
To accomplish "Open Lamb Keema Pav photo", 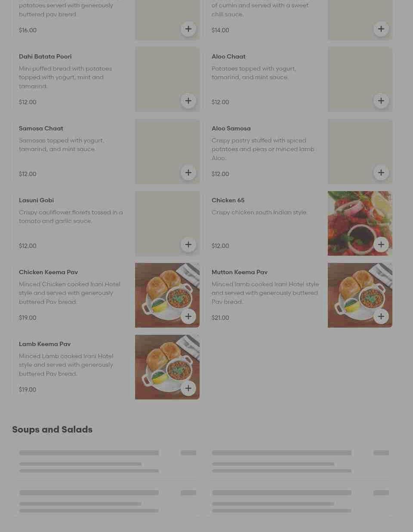I will pos(167,367).
